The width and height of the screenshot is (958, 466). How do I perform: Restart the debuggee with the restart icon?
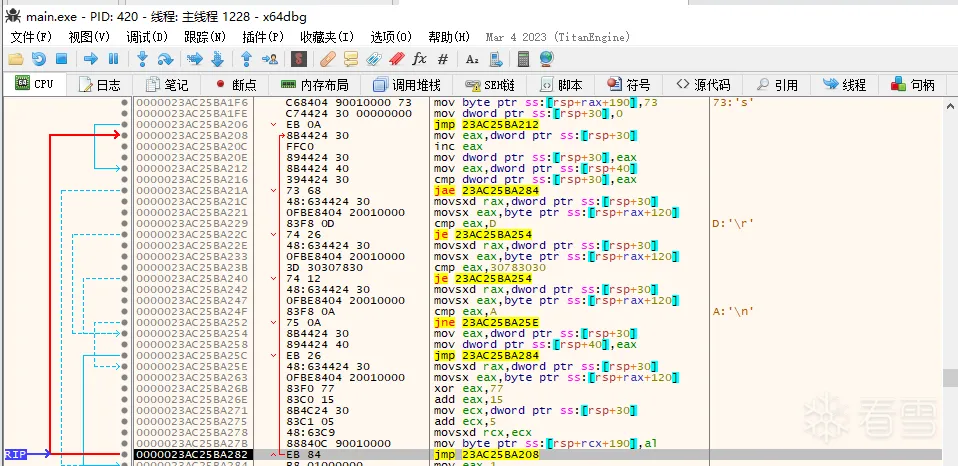pos(38,59)
